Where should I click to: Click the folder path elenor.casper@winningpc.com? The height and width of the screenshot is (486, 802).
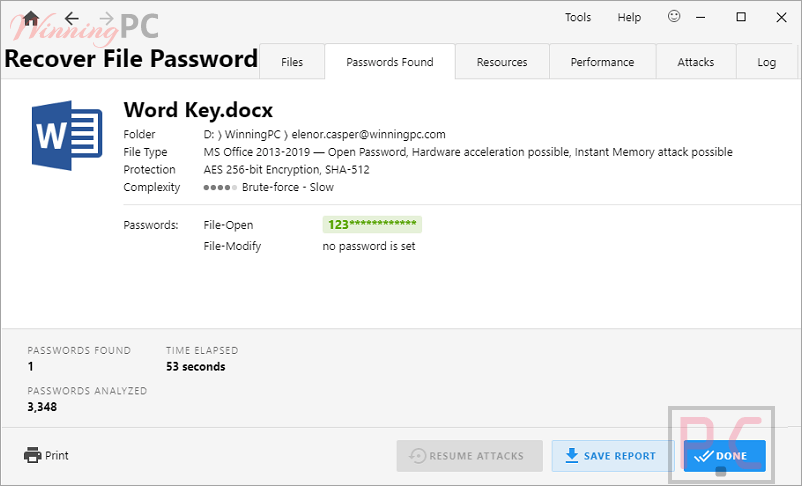coord(368,135)
